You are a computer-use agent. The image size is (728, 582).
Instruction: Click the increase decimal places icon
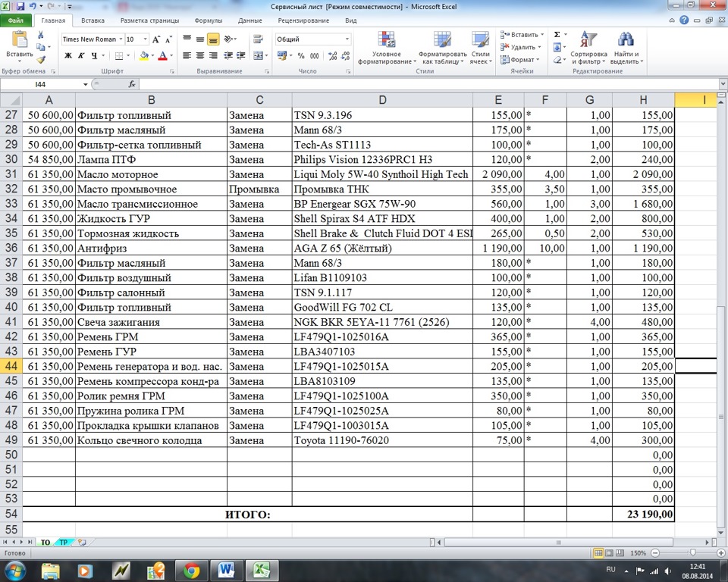point(332,55)
